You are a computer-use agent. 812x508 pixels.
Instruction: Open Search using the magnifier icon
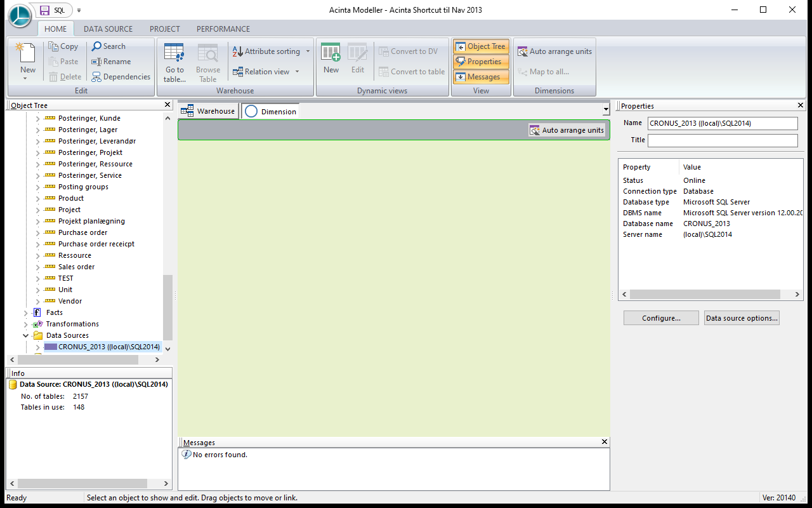[x=96, y=46]
